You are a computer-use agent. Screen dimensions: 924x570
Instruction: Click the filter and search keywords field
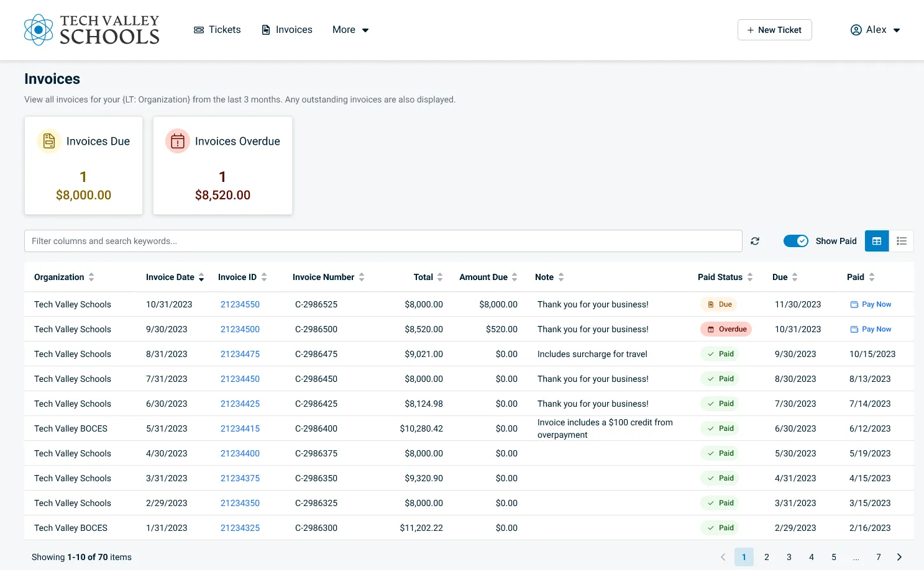pyautogui.click(x=383, y=241)
